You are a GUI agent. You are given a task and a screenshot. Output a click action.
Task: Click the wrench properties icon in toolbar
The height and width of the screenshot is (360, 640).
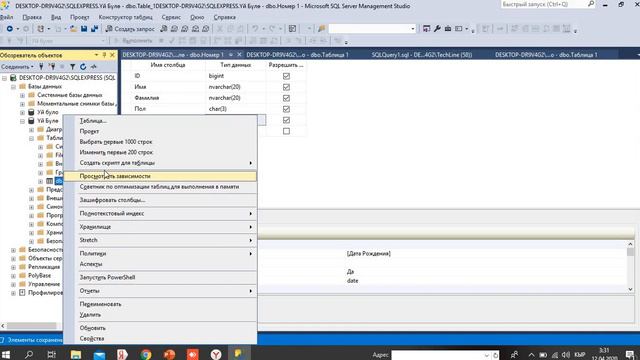point(437,29)
